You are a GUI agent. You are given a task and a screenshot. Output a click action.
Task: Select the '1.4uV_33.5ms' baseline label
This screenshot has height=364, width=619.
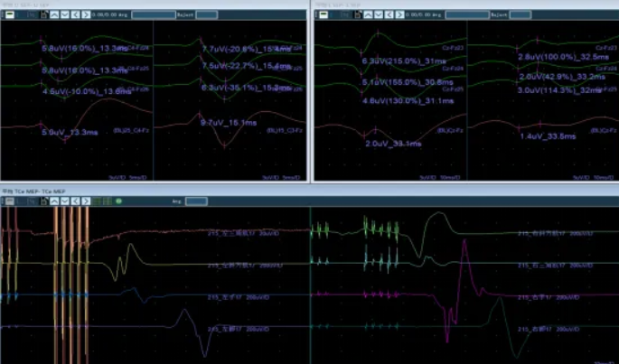(548, 136)
